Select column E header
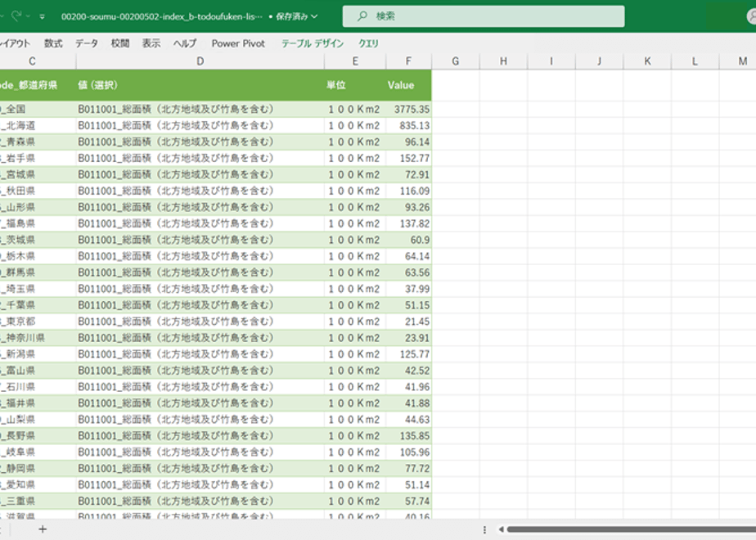 355,61
